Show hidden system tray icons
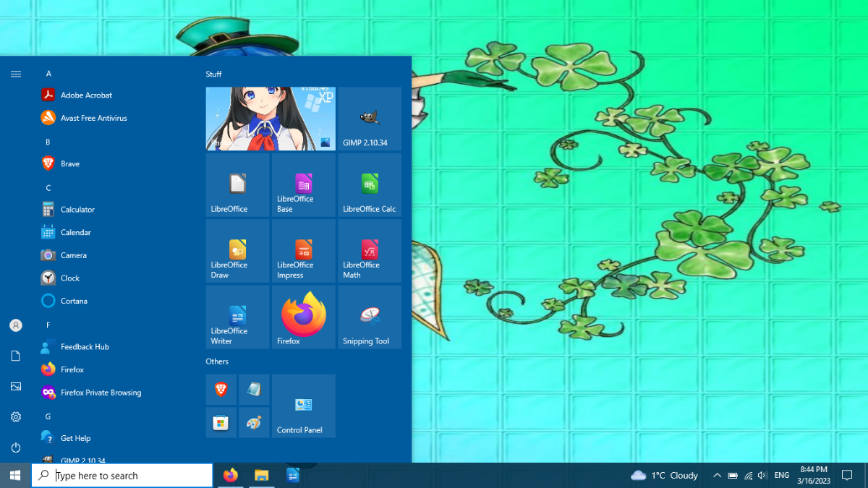Viewport: 868px width, 488px height. (717, 475)
